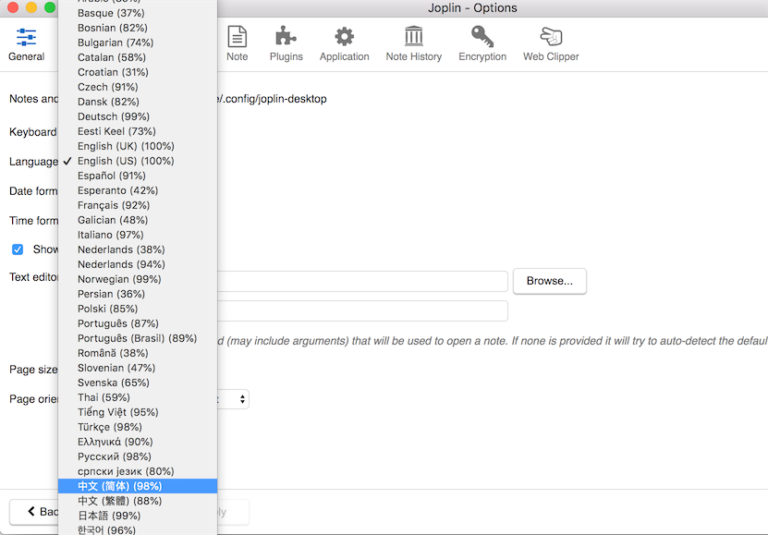Open the Note History section

point(413,44)
